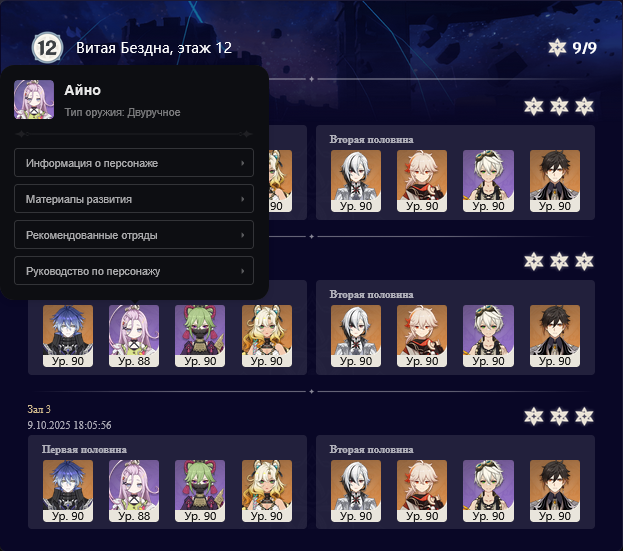The width and height of the screenshot is (623, 551).
Task: Select blue-haired character in chamber 2 first half
Action: 68,336
